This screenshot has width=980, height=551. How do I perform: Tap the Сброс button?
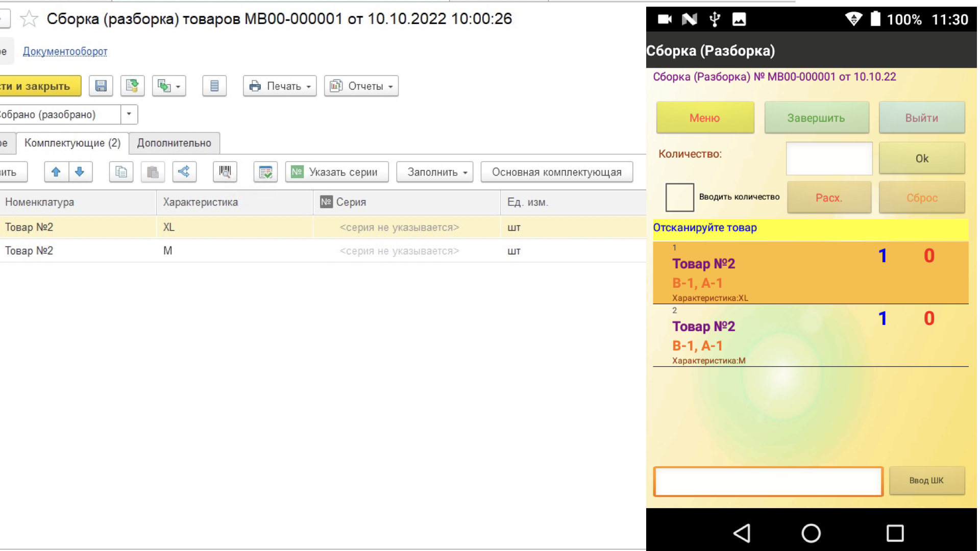pos(922,197)
